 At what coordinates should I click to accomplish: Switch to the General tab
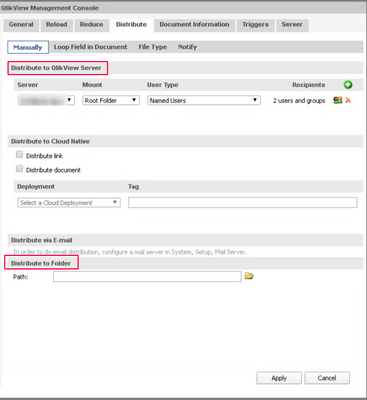[21, 25]
